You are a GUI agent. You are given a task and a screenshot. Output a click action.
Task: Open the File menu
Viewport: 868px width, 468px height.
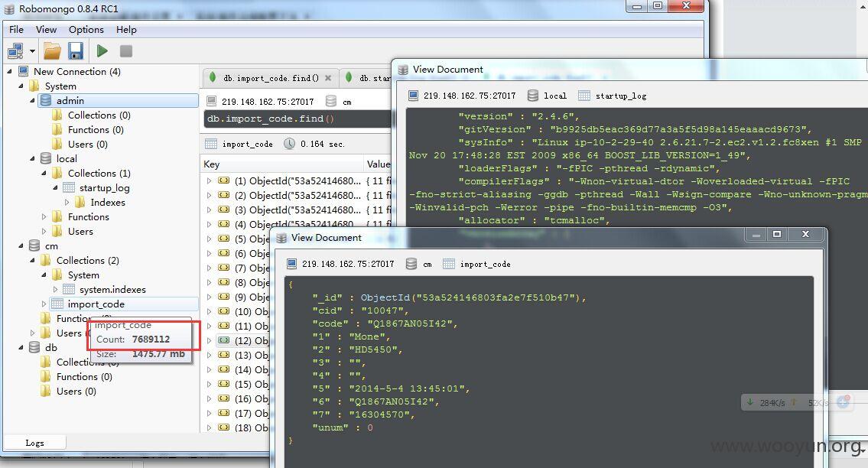click(16, 30)
